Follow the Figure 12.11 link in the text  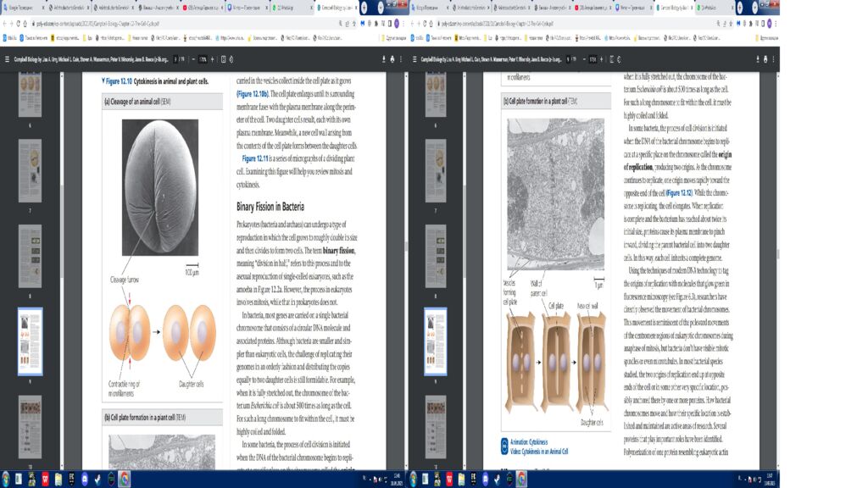tap(255, 158)
